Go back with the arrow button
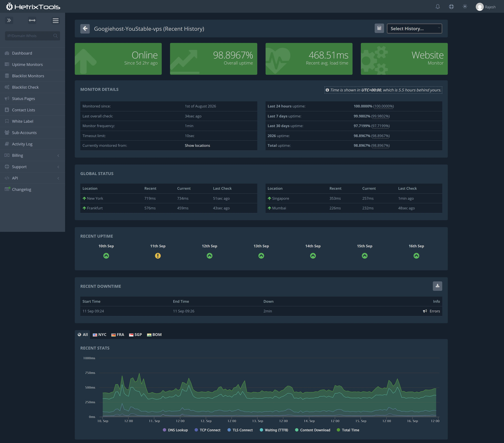 pos(85,29)
